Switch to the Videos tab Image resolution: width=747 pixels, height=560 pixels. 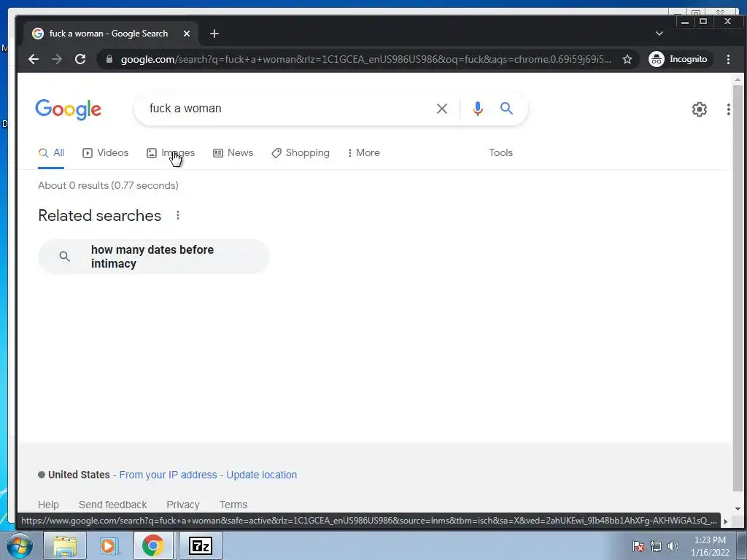[x=105, y=153]
